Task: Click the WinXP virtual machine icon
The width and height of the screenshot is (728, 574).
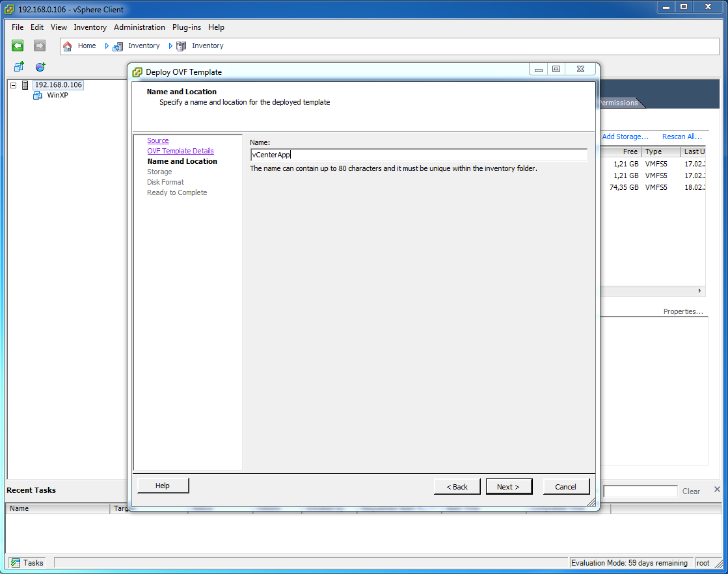Action: [38, 95]
